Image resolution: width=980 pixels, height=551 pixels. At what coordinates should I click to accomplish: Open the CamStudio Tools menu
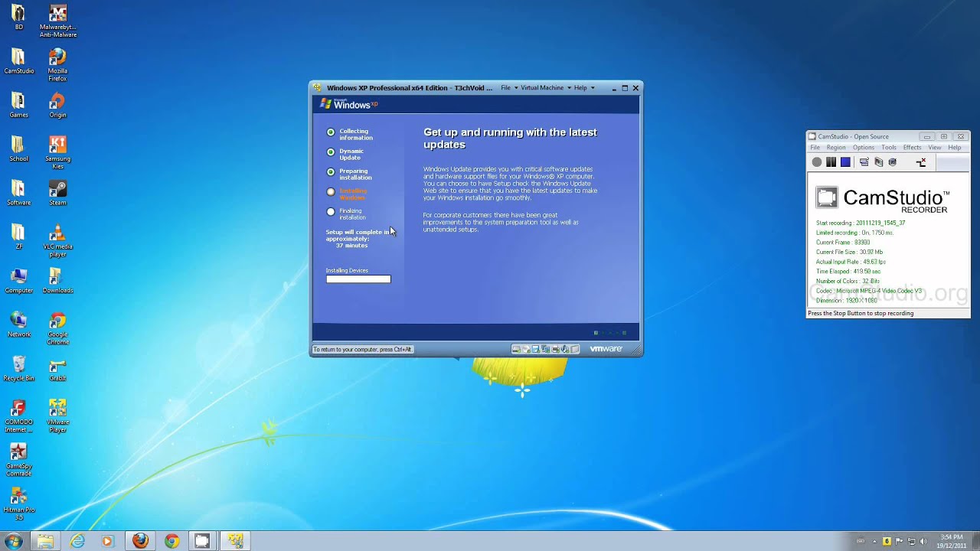889,148
